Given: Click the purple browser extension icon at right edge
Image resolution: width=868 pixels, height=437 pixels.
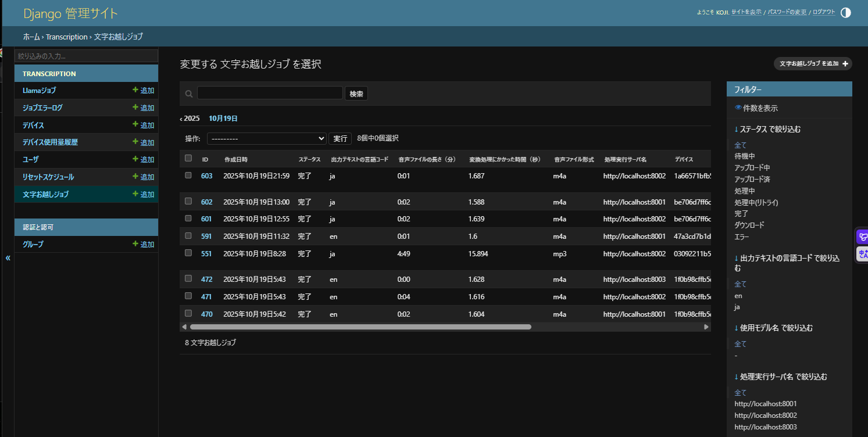Looking at the screenshot, I should click(x=862, y=237).
